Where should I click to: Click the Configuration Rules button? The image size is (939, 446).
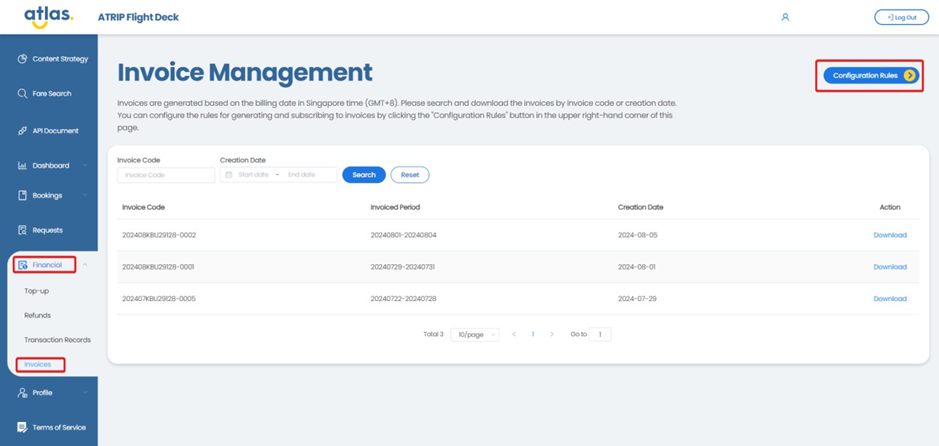(x=873, y=76)
